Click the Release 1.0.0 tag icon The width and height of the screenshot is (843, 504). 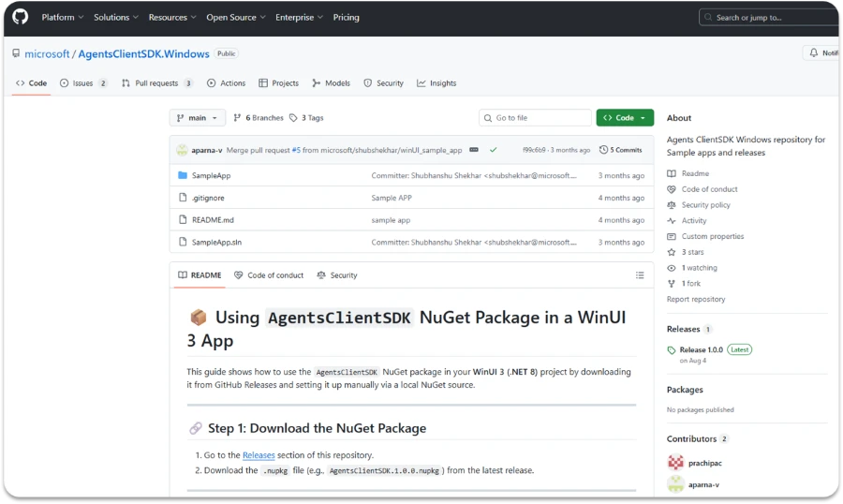672,350
